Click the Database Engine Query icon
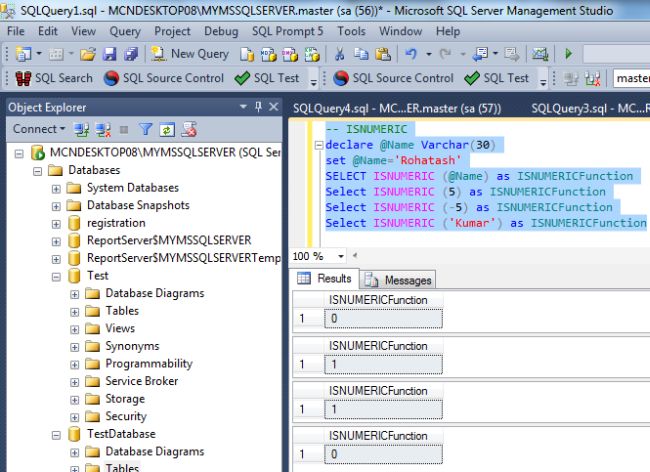650x472 pixels. point(247,54)
